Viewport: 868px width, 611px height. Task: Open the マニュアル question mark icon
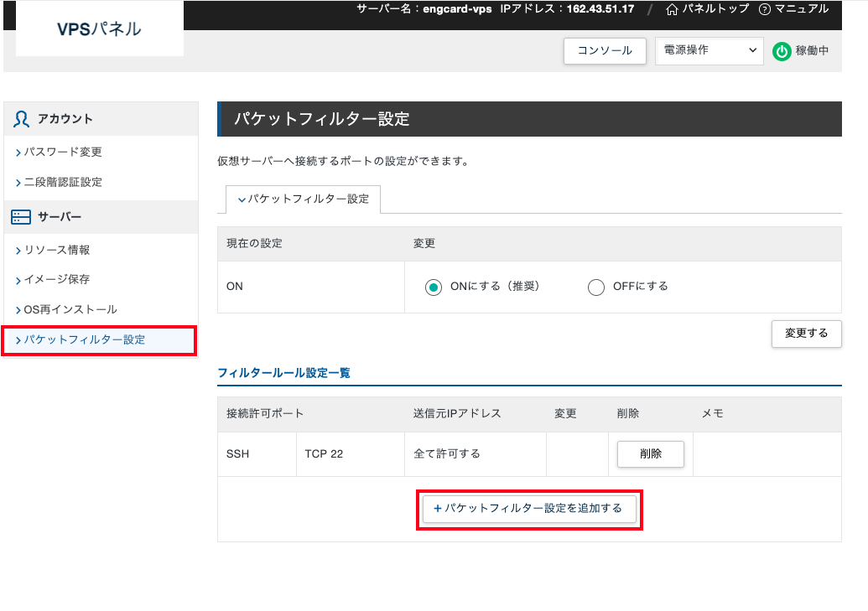pyautogui.click(x=762, y=9)
